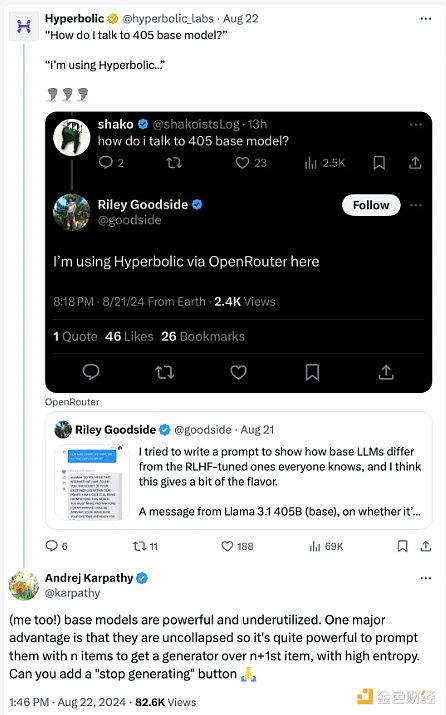Click Andrej Karpathy's profile avatar
446x715 pixels.
24,585
